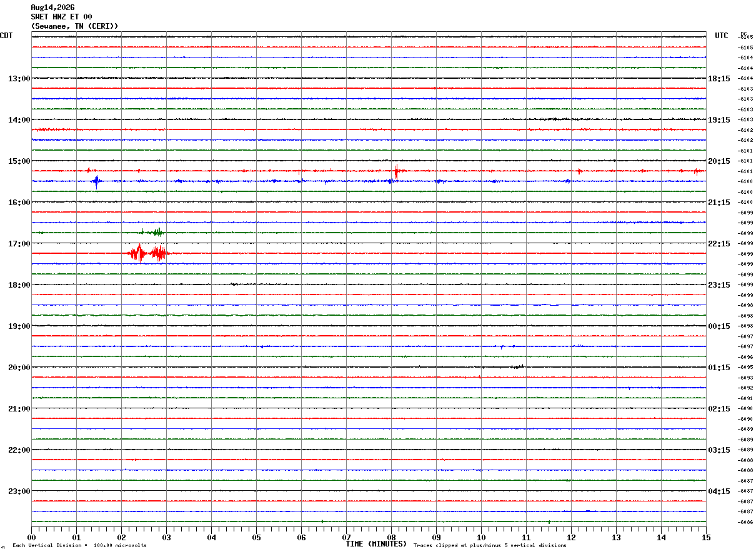The height and width of the screenshot is (554, 756).
Task: Click the 00:15 UTC time label
Action: (x=719, y=326)
